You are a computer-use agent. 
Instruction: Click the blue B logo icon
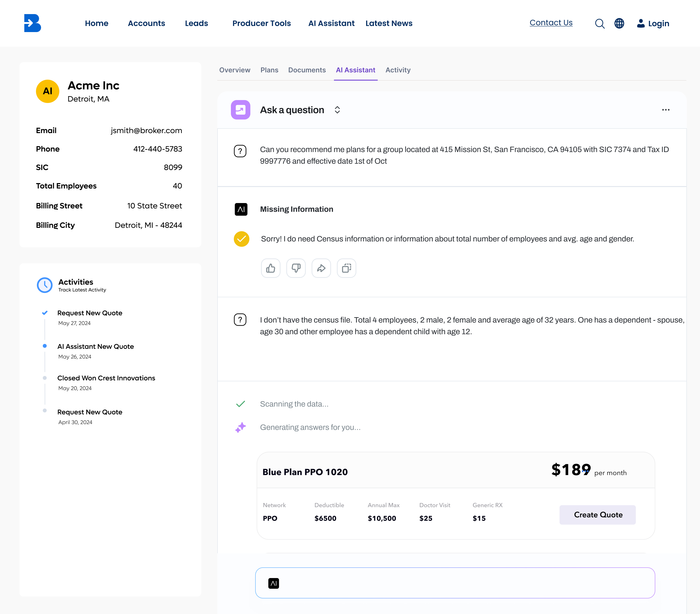click(x=33, y=23)
